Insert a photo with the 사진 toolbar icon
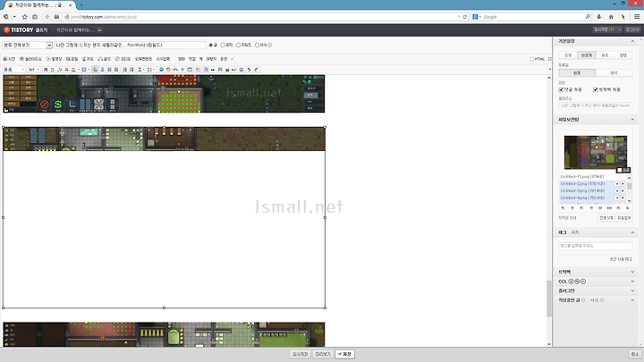Screen dimensions: 644x362 pyautogui.click(x=9, y=59)
